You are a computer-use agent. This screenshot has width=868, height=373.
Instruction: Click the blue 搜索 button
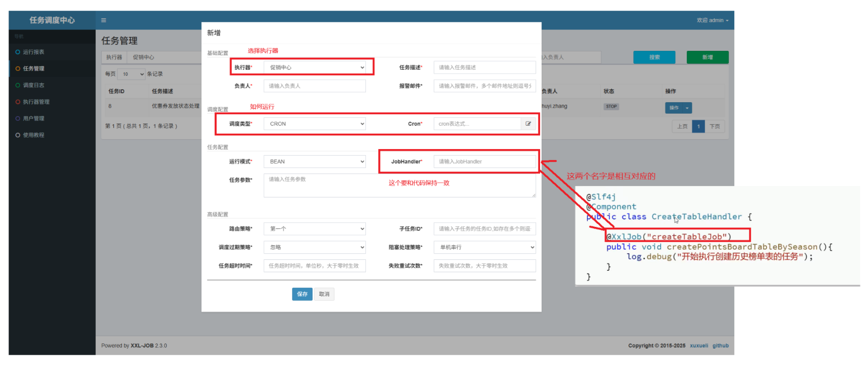654,57
